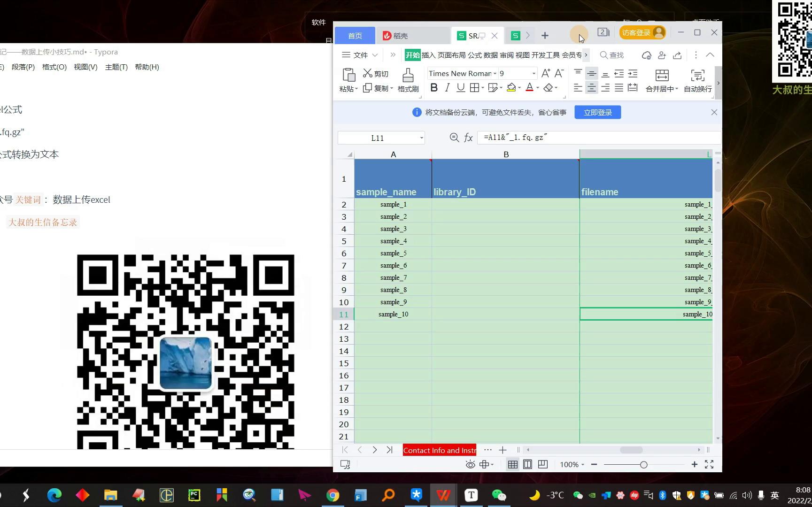Toggle italic formatting
Viewport: 812px width, 507px height.
coord(447,88)
